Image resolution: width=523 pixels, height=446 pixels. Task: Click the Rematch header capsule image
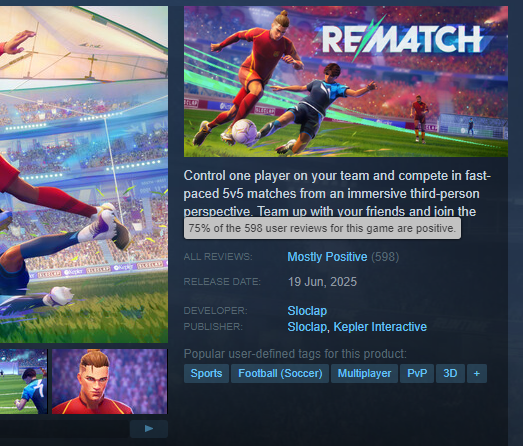(x=346, y=81)
